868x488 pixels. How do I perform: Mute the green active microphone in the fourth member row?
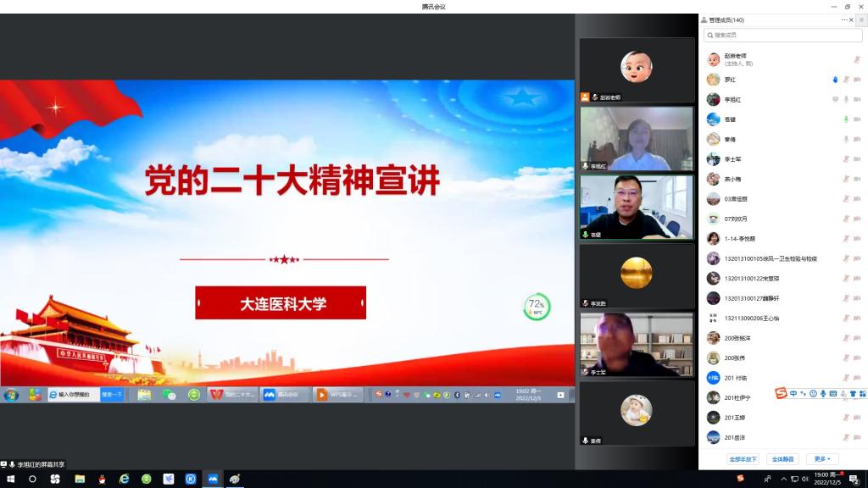tap(846, 119)
